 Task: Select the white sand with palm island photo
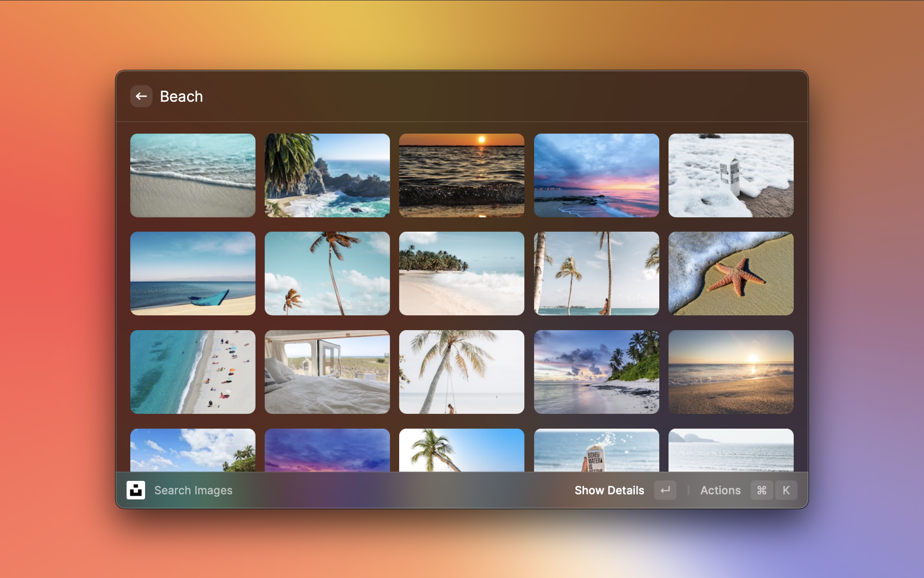pos(462,274)
